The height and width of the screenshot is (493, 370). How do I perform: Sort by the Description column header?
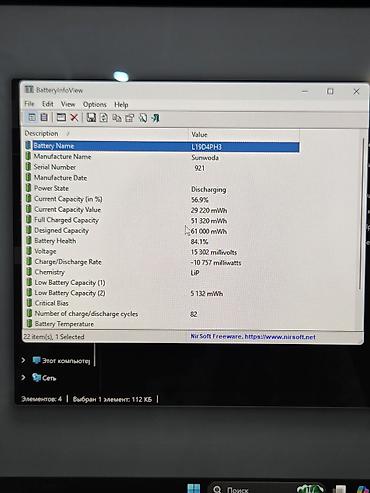105,133
